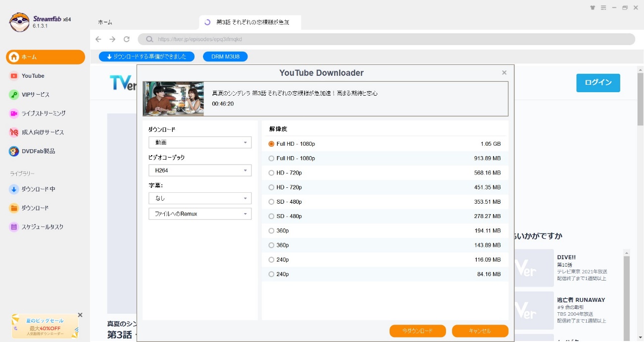This screenshot has height=342, width=644.
Task: Click the 成人向けサービス 18 icon
Action: click(x=14, y=132)
